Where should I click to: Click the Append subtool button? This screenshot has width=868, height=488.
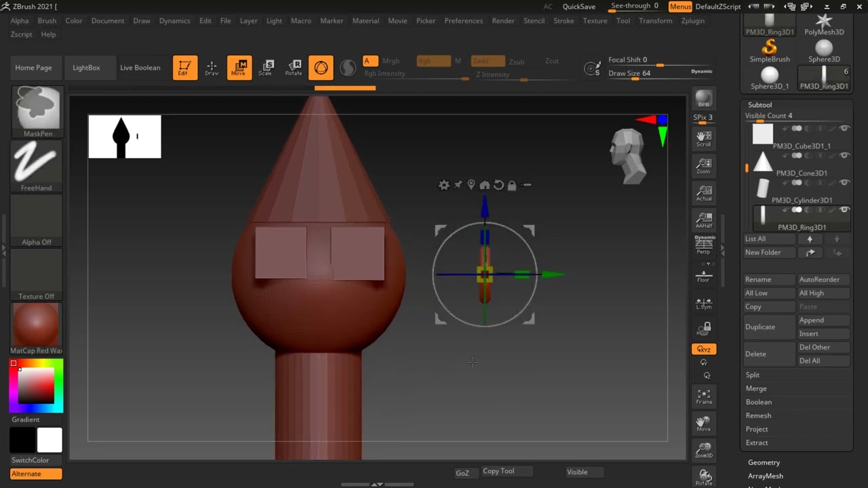(x=823, y=320)
